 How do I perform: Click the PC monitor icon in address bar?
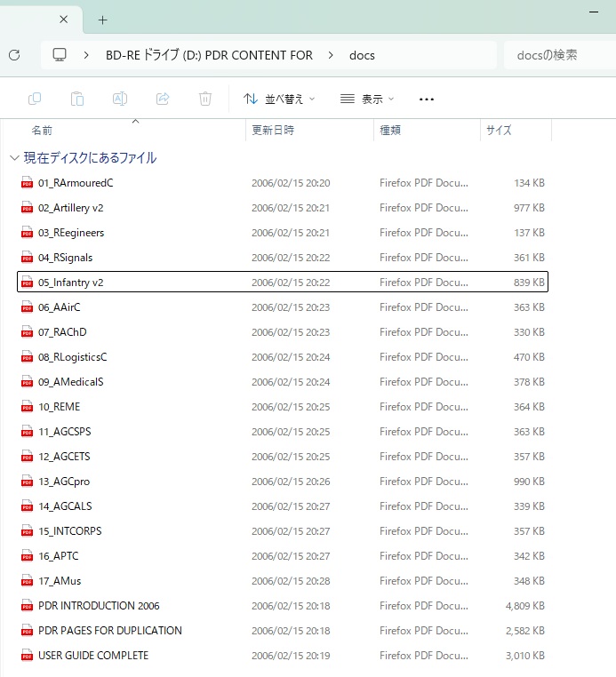60,55
